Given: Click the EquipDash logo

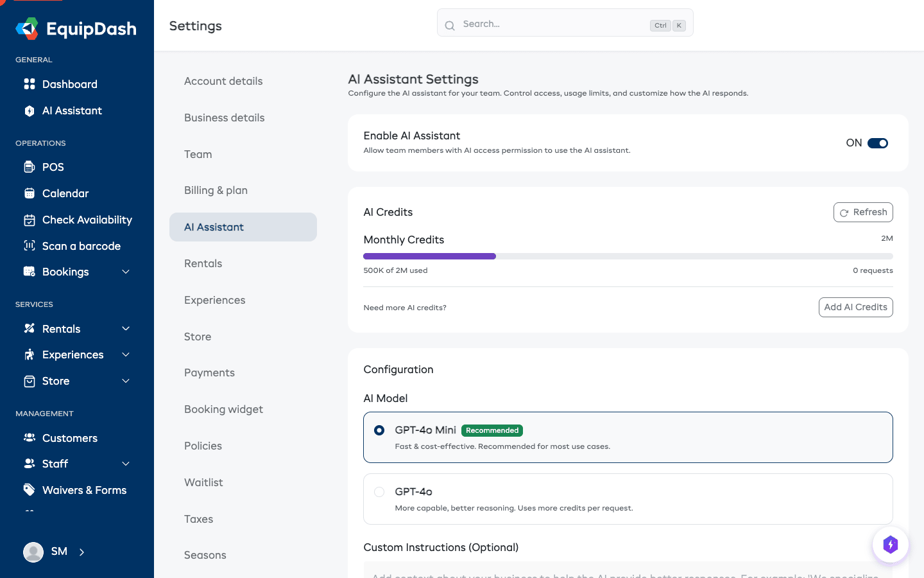Looking at the screenshot, I should 76,28.
